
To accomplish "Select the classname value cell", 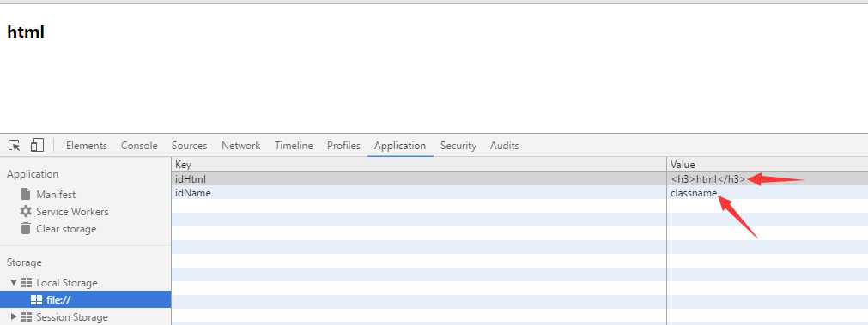I will click(768, 193).
